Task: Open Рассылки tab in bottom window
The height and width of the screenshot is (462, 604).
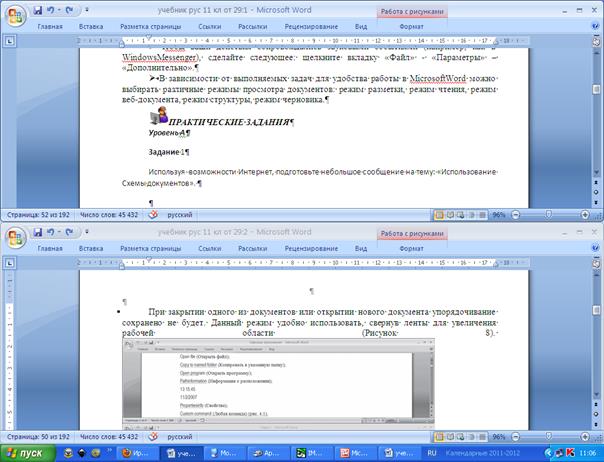Action: point(253,249)
